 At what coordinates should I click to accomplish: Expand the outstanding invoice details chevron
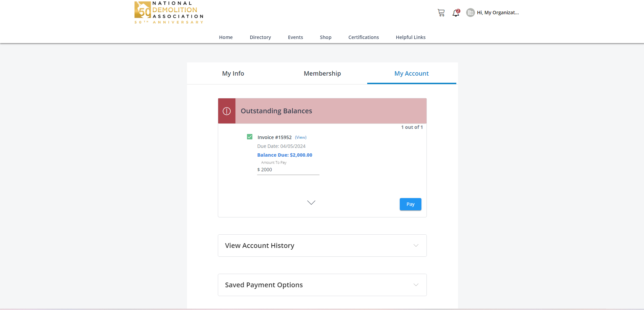coord(311,202)
